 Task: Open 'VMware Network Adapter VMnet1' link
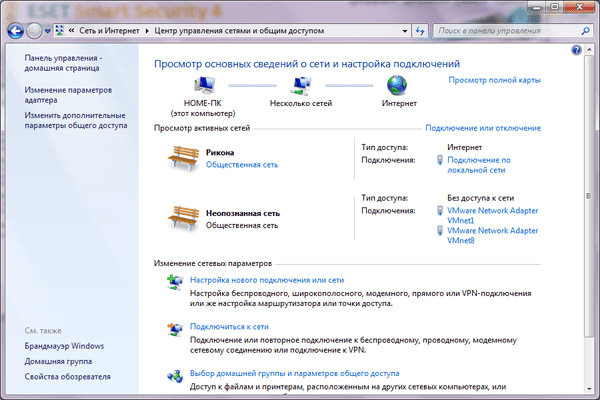[x=492, y=216]
